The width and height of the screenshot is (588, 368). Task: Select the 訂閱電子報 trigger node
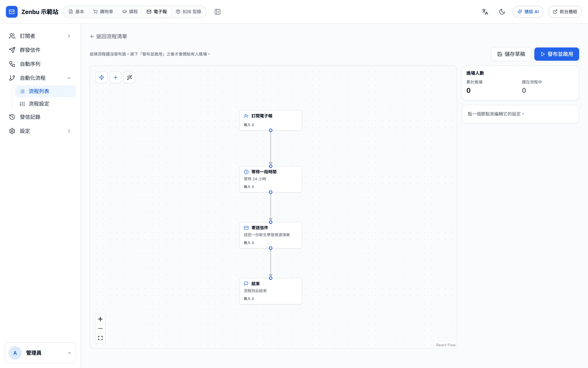pyautogui.click(x=270, y=120)
